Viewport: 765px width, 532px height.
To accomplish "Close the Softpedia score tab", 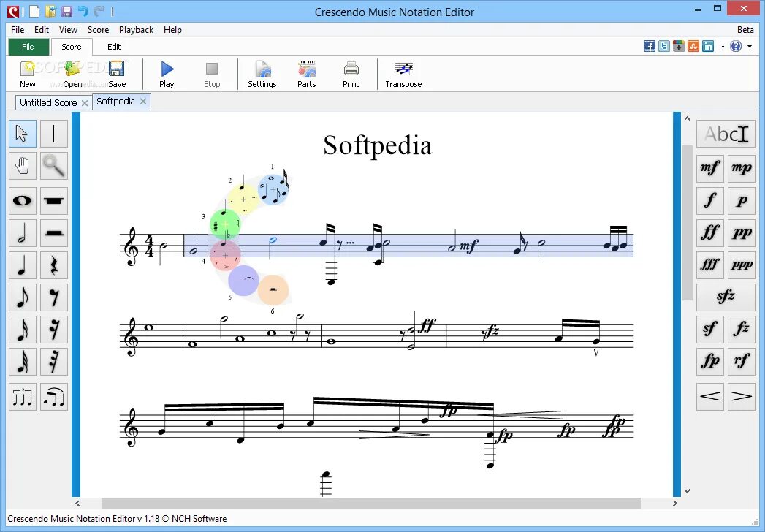I will coord(143,101).
